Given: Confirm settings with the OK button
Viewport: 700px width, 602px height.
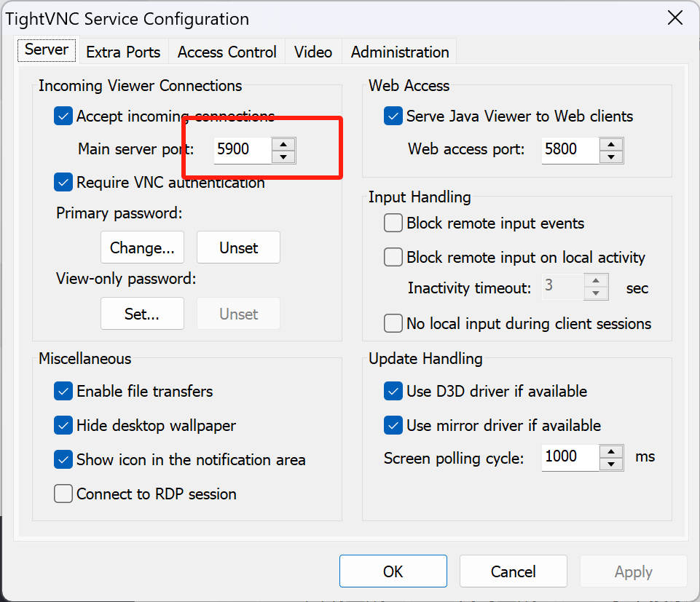Looking at the screenshot, I should pyautogui.click(x=393, y=571).
